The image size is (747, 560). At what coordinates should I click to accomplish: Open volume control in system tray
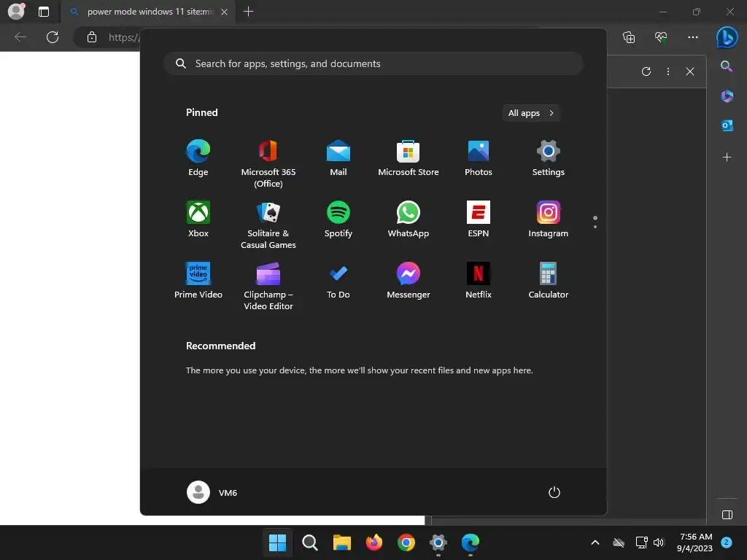[659, 542]
